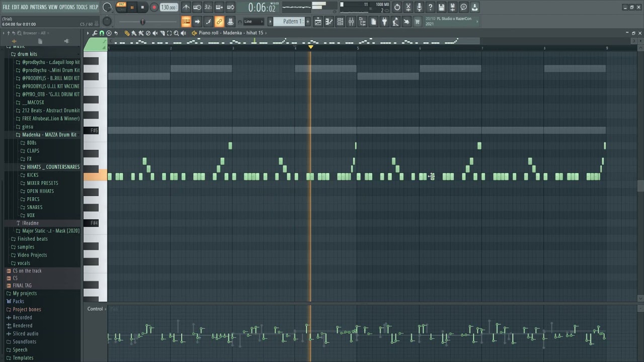Click the export download icon
The width and height of the screenshot is (644, 362).
474,7
